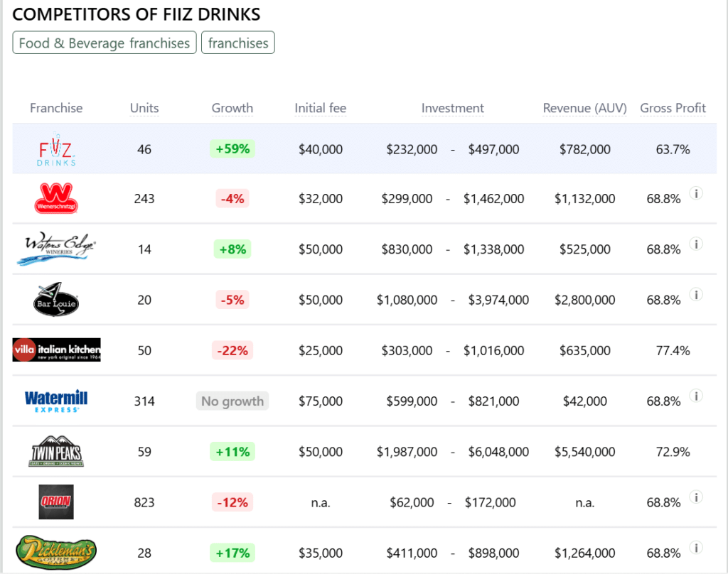This screenshot has width=728, height=574.
Task: Click the $62,000 minimum investment value
Action: tap(412, 502)
